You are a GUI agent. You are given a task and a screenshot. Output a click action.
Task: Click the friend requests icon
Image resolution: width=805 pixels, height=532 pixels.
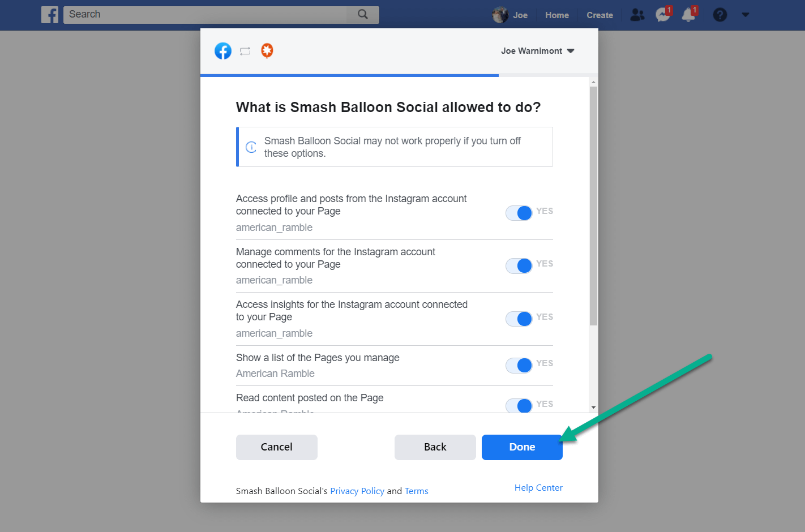point(637,15)
